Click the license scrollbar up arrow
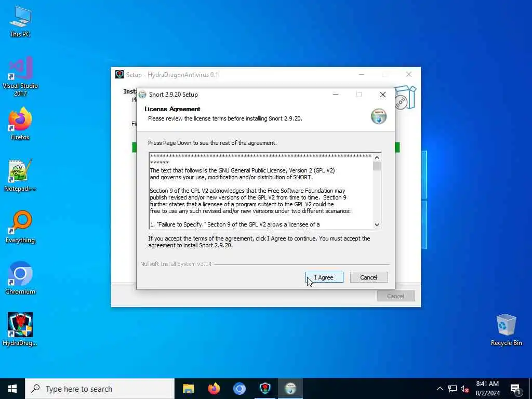The height and width of the screenshot is (399, 532). pyautogui.click(x=377, y=157)
